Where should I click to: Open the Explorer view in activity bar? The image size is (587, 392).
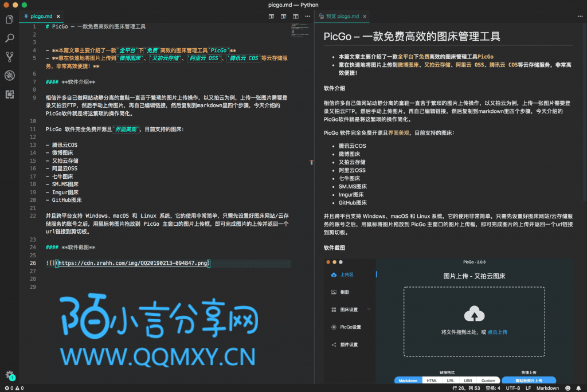9,19
